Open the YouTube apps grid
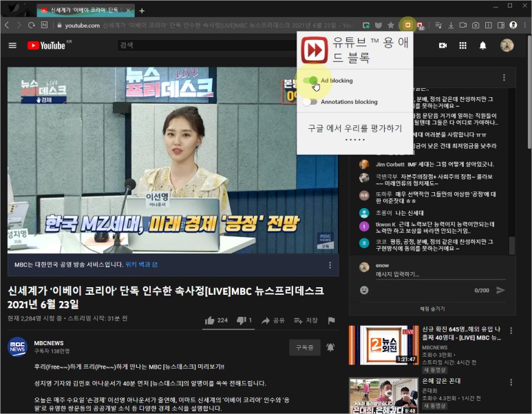This screenshot has width=532, height=414. coord(462,45)
